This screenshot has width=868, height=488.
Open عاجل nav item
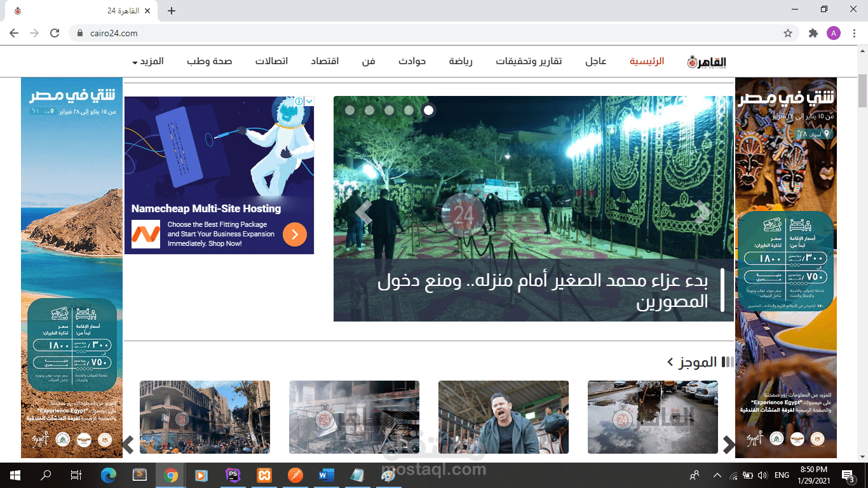(596, 62)
